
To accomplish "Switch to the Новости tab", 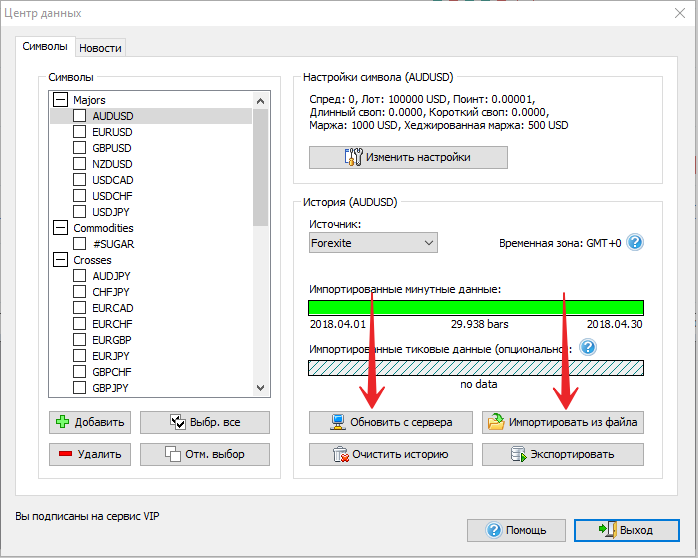I will click(x=100, y=47).
